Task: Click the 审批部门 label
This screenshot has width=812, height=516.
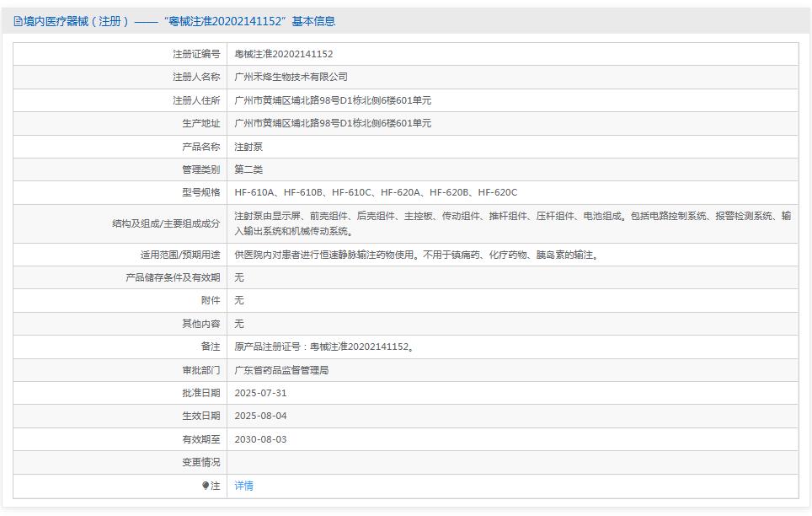Action: click(x=201, y=370)
